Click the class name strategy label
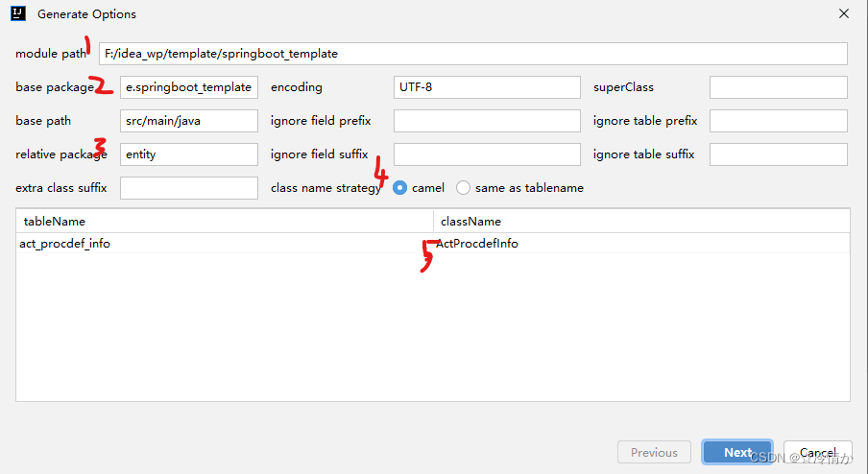The image size is (868, 474). (325, 188)
